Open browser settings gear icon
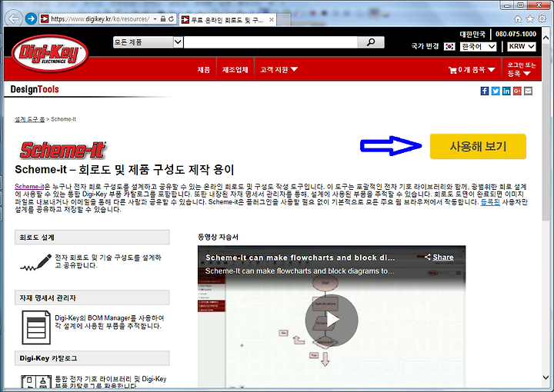Screen dimensions: 554x392 tap(542, 18)
